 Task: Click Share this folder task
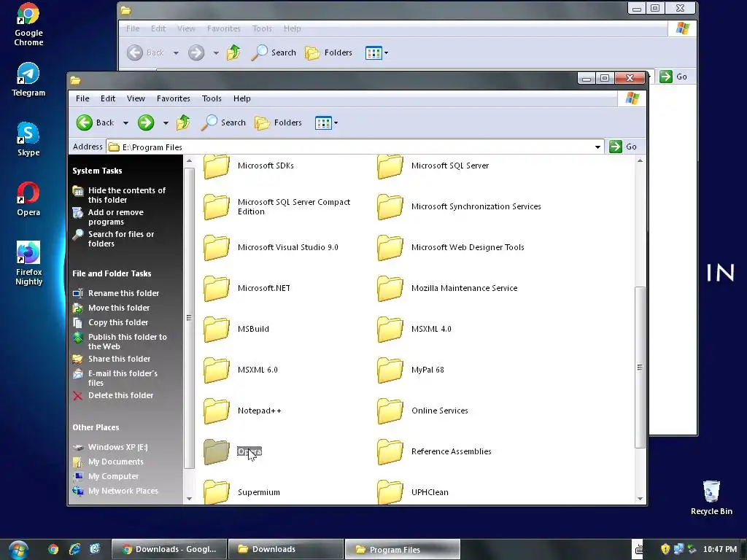point(119,359)
